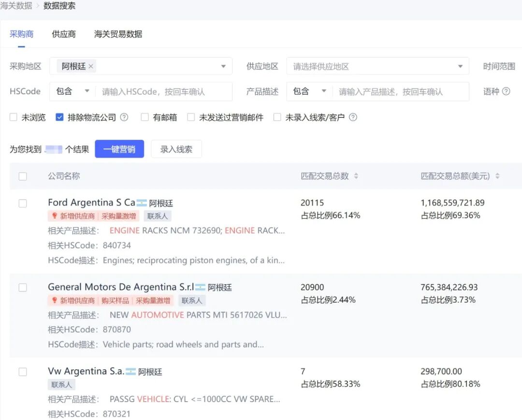This screenshot has height=420, width=522.
Task: Enable the 有邮箱 checkbox
Action: (x=145, y=117)
